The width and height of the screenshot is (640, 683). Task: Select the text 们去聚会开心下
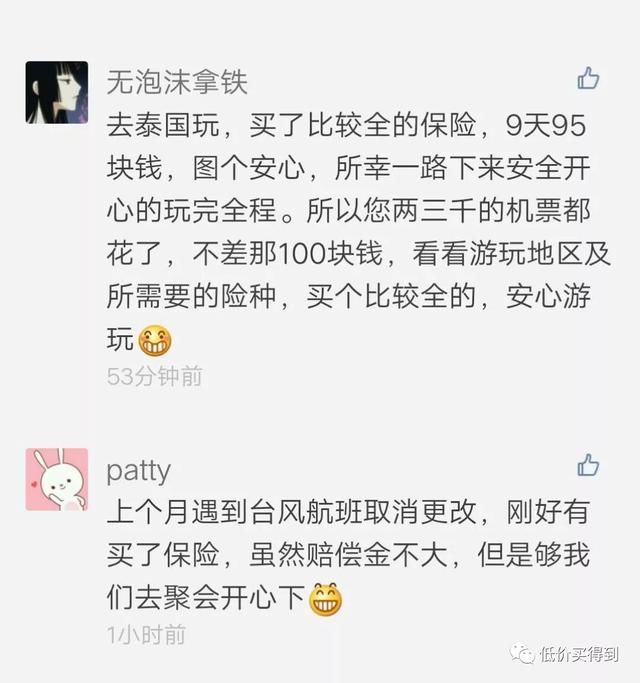click(x=206, y=598)
